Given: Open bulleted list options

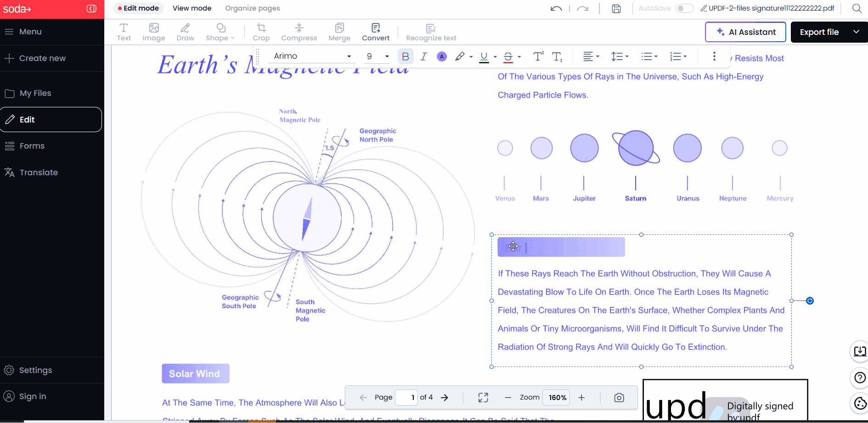Looking at the screenshot, I should pos(649,56).
